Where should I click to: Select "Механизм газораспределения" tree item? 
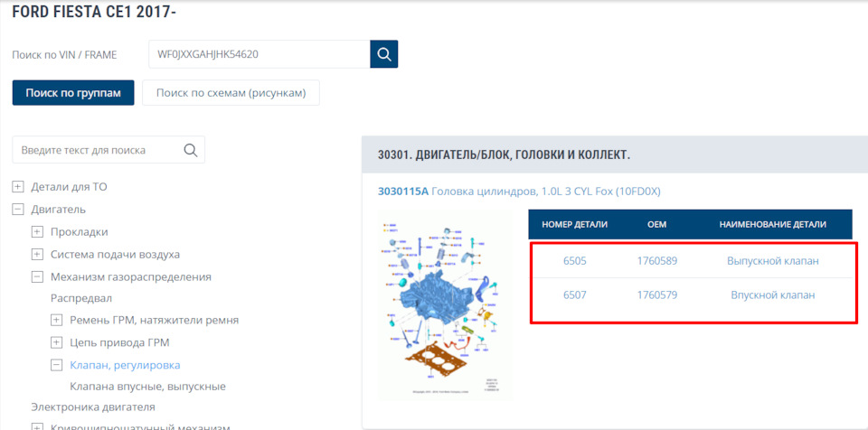[130, 276]
